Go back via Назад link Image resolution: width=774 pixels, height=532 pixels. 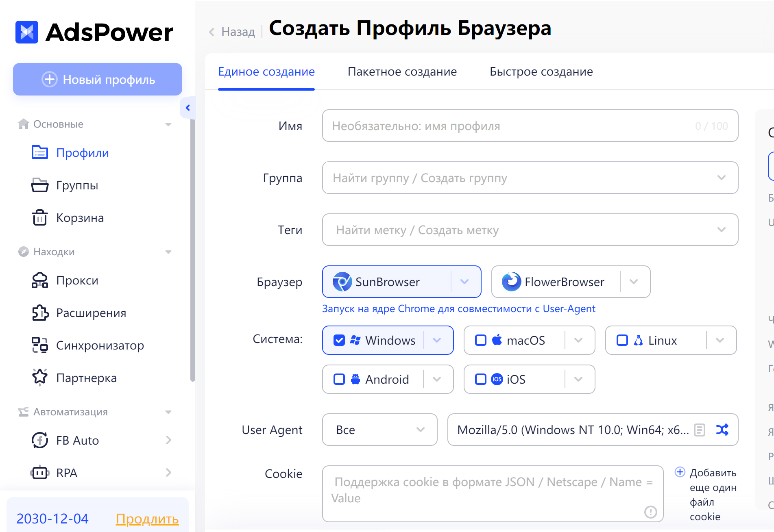(x=238, y=32)
